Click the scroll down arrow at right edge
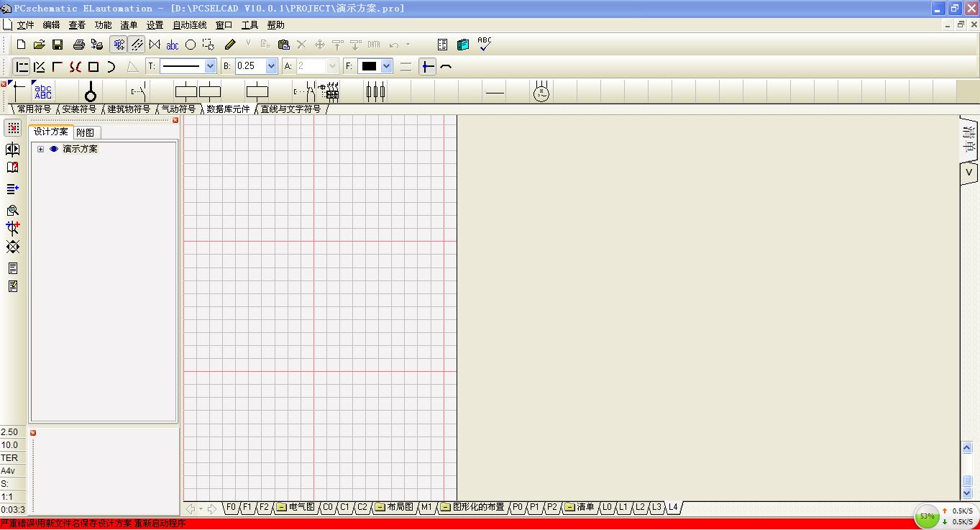This screenshot has width=980, height=530. coord(967,493)
